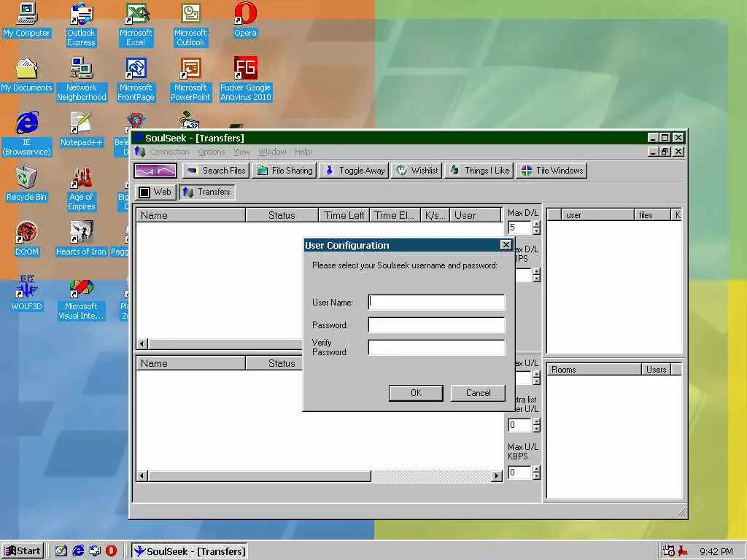The image size is (747, 560).
Task: Click Internet Explorer quick launch icon
Action: point(78,551)
